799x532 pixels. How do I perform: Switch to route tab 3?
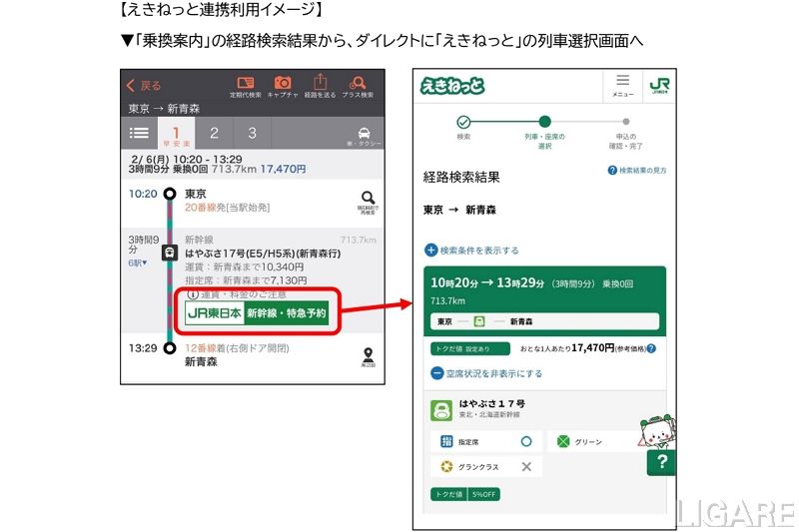point(252,134)
